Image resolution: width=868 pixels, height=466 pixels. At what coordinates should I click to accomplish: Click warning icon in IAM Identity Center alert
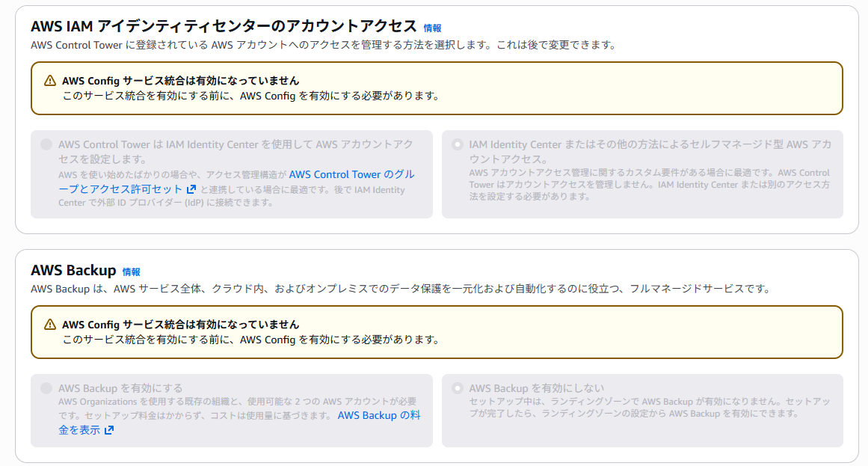[x=50, y=81]
